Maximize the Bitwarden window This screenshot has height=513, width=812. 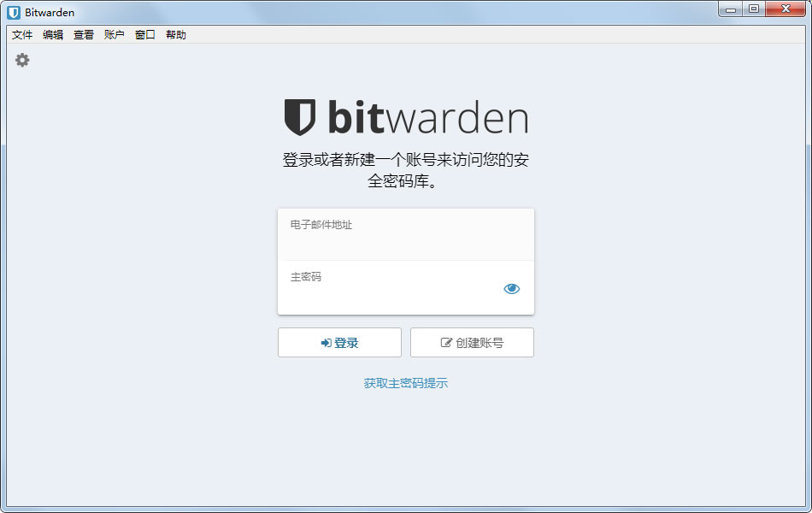754,9
